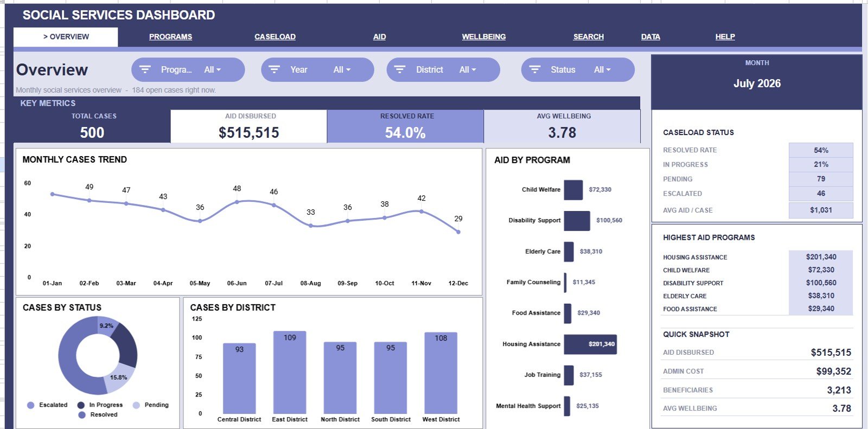Click the Total Cases value 500
The height and width of the screenshot is (429, 868).
pyautogui.click(x=92, y=133)
